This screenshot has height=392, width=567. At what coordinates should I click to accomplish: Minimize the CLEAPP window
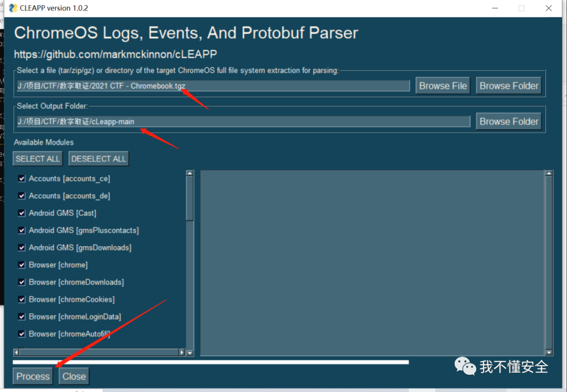[495, 8]
